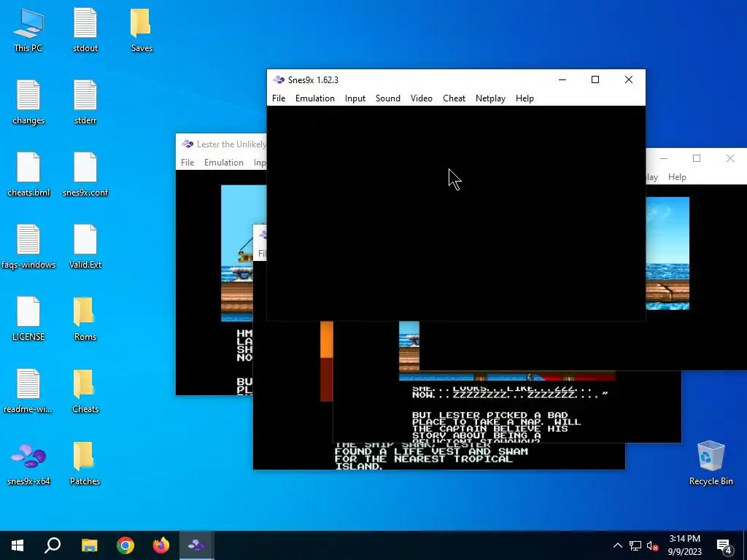This screenshot has width=747, height=560.
Task: Open the Windows Start menu
Action: click(x=18, y=545)
